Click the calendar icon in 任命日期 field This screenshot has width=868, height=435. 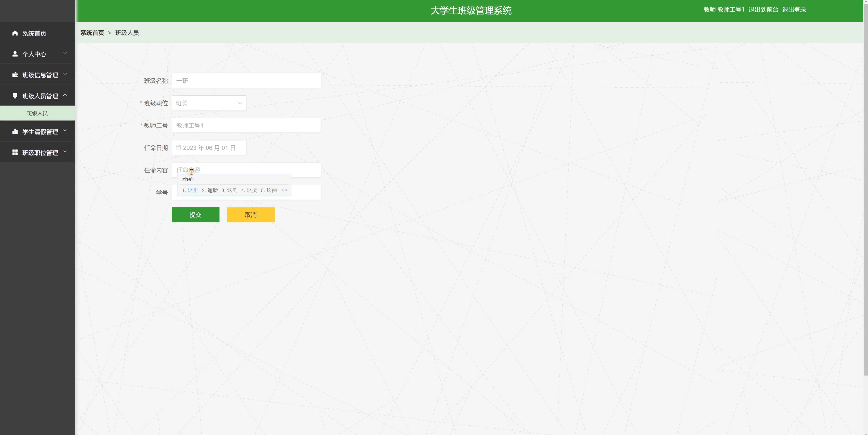(178, 147)
